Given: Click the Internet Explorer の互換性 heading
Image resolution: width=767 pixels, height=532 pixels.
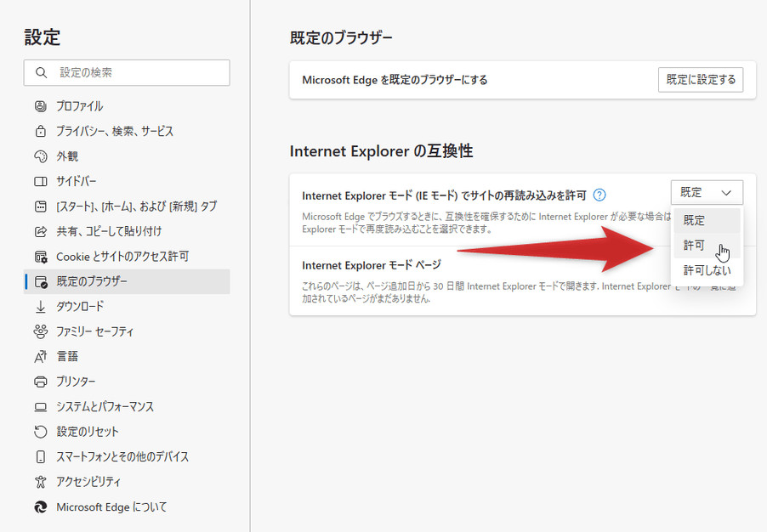Looking at the screenshot, I should click(382, 151).
